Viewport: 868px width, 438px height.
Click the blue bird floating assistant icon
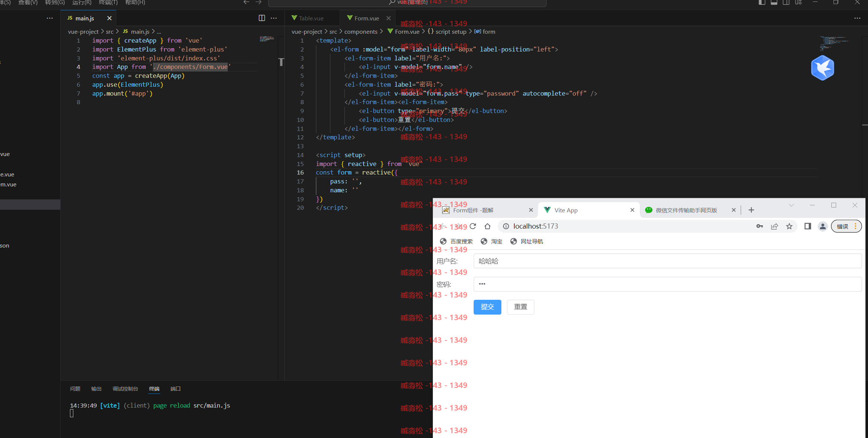point(822,68)
